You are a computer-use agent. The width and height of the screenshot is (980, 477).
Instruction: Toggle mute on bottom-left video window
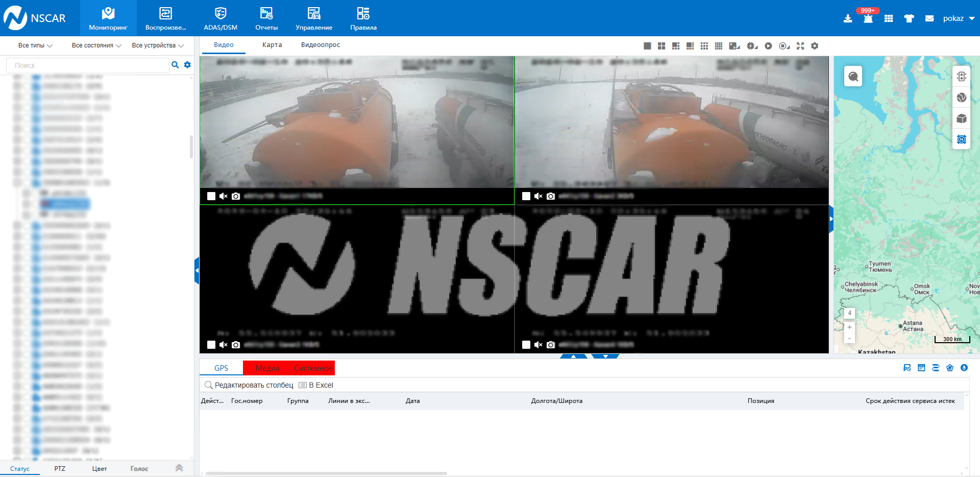coord(224,345)
